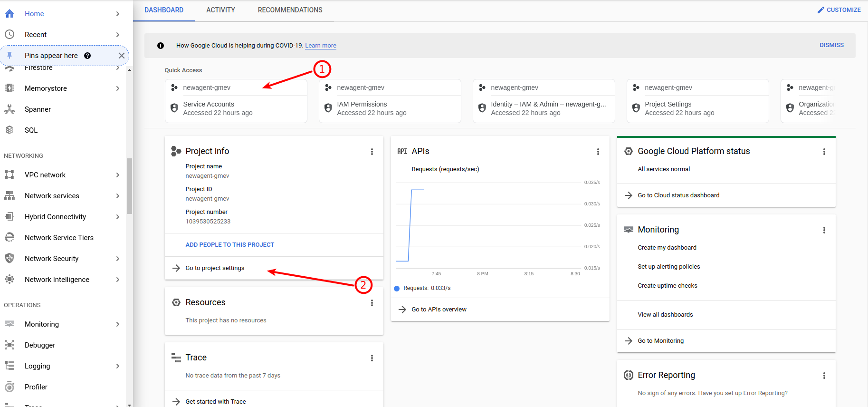Screen dimensions: 868x407
Task: Click the Debugger icon
Action: 10,345
